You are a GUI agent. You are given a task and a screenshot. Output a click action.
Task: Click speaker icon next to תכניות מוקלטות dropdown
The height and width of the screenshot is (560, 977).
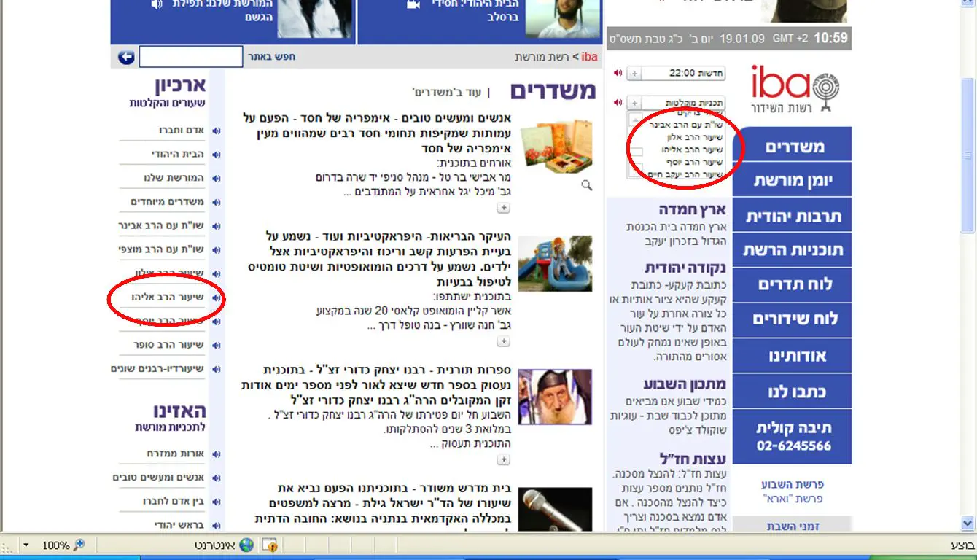tap(618, 103)
